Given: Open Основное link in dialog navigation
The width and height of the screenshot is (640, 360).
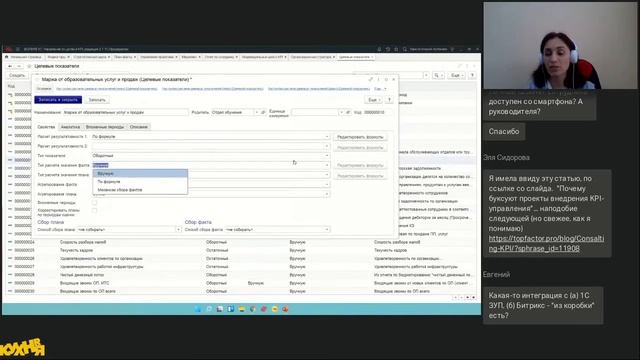Looking at the screenshot, I should tap(44, 89).
